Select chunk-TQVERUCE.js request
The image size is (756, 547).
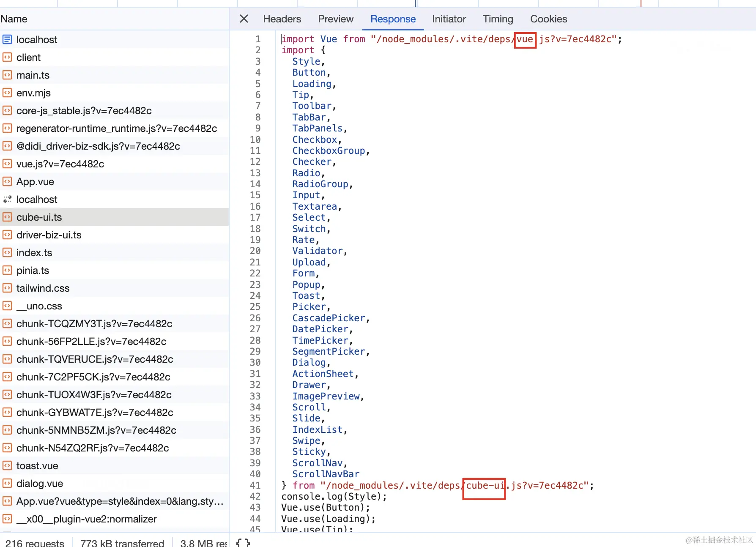[115, 359]
